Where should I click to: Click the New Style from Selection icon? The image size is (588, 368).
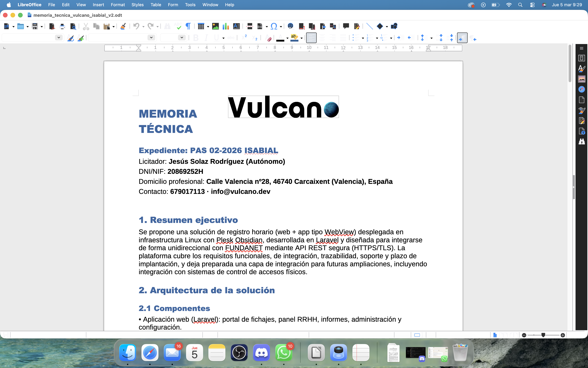pos(81,38)
